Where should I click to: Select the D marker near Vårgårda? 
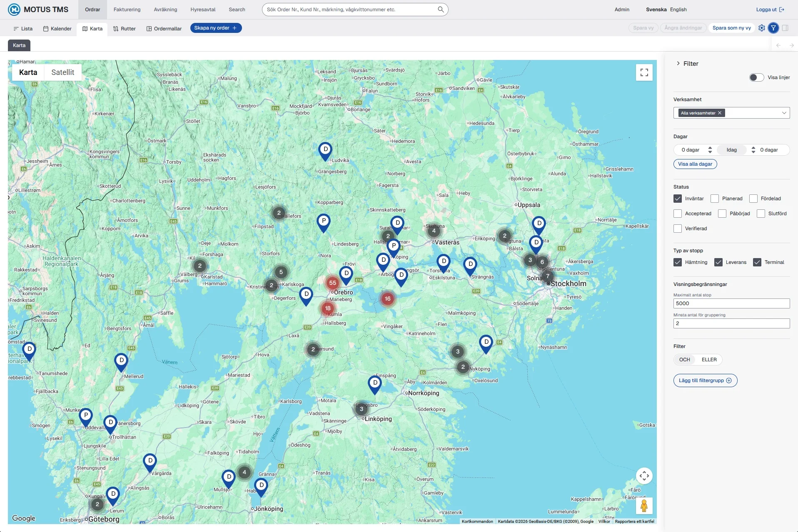pos(150,462)
